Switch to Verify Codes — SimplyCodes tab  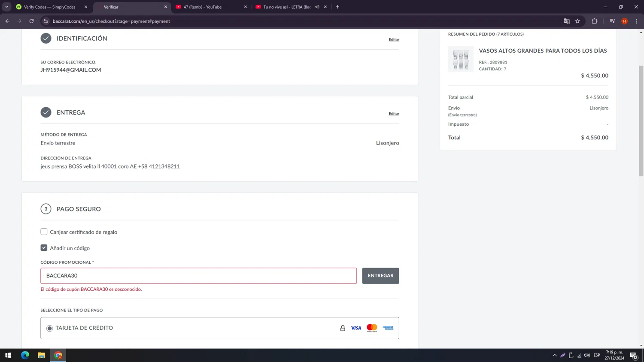49,7
